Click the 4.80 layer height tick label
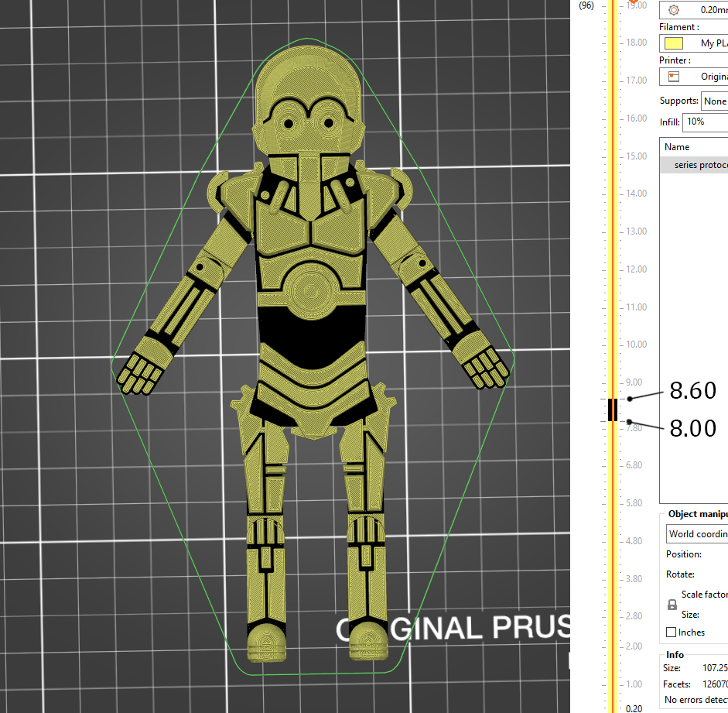 (634, 541)
